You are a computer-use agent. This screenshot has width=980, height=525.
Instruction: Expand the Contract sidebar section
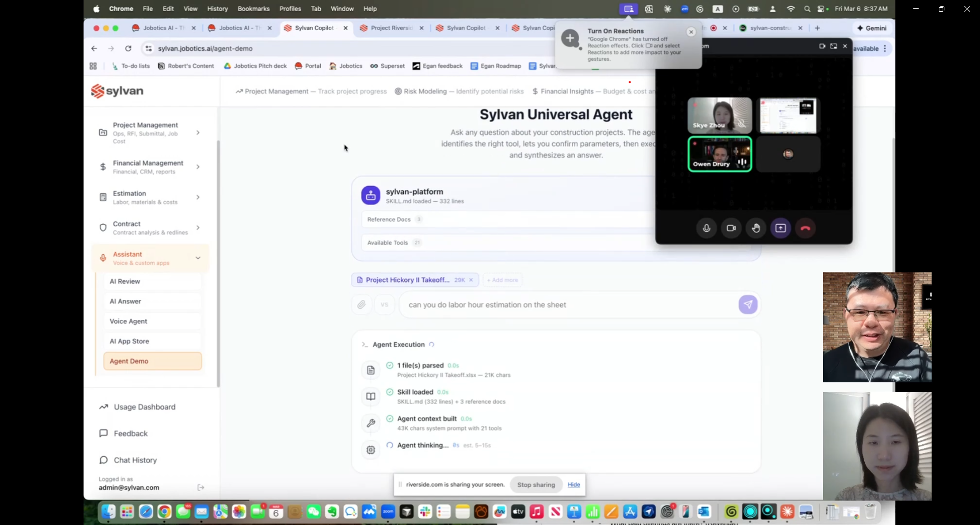coord(150,227)
